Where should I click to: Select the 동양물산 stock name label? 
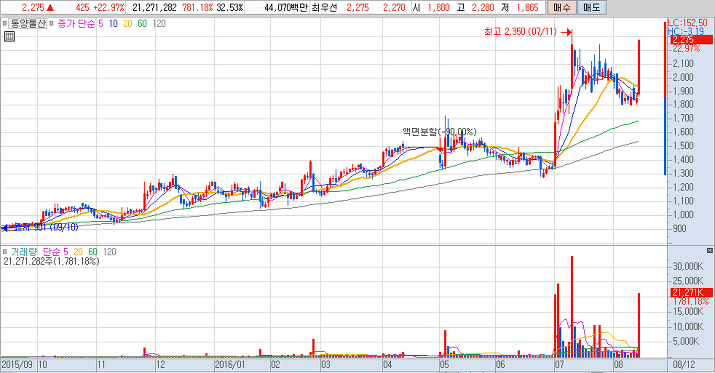point(28,23)
